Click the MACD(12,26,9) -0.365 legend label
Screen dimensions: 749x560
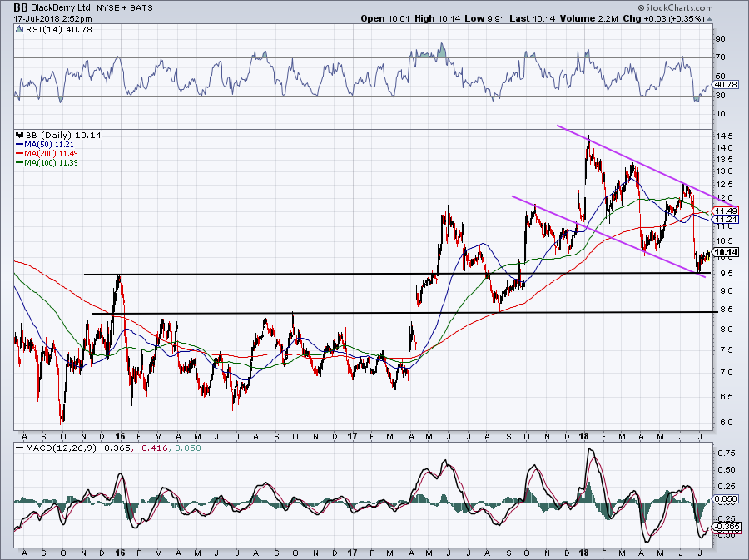[x=80, y=448]
